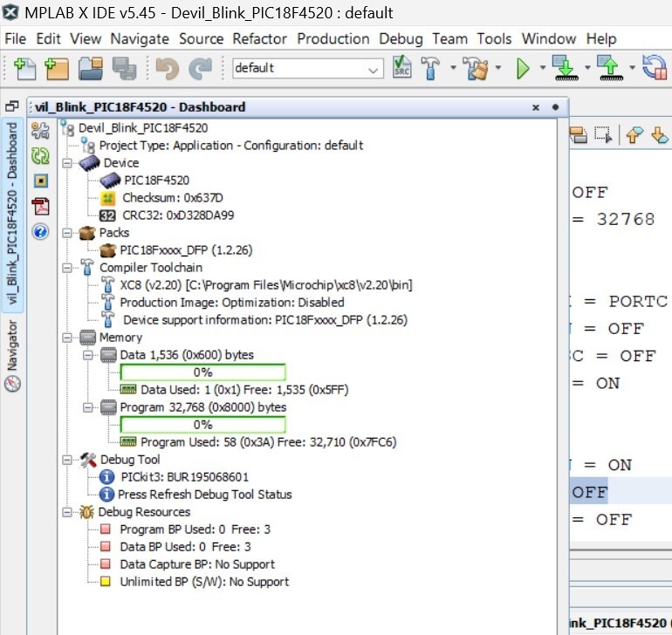
Task: Click the Open Project folder icon
Action: point(91,68)
